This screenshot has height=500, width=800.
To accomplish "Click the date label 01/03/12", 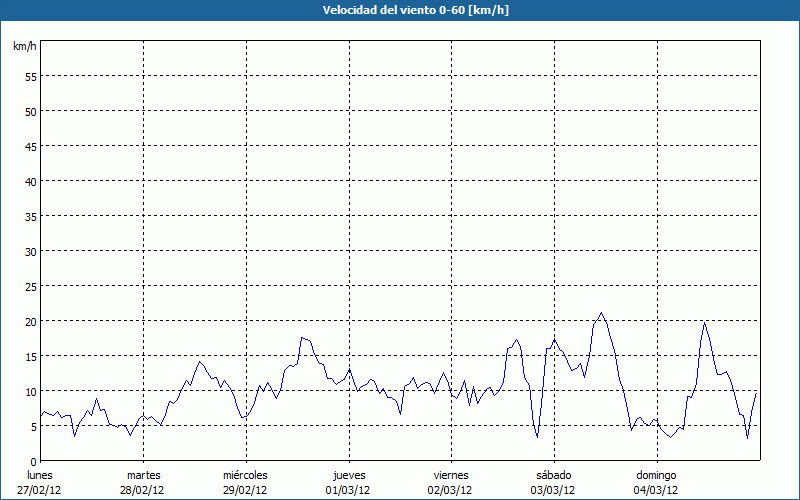I will tap(348, 490).
